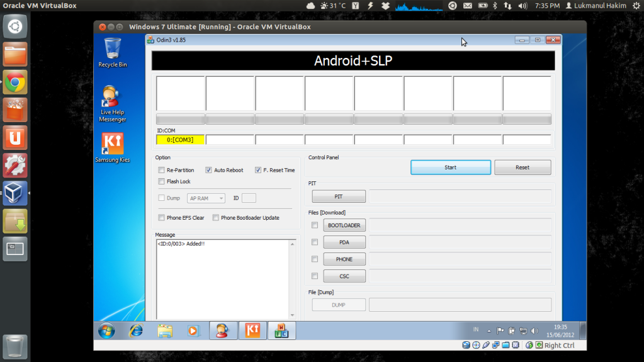Enable the Re-Partition checkbox
This screenshot has width=644, height=362.
coord(161,170)
